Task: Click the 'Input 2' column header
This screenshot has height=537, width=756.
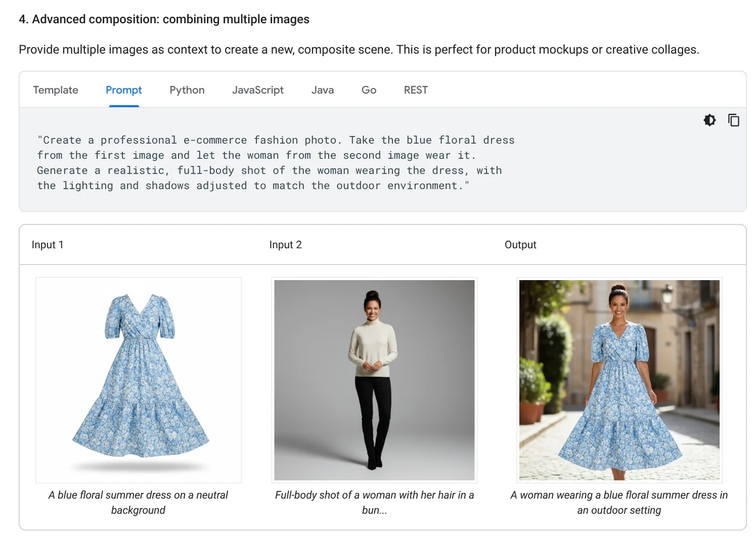Action: [x=286, y=244]
